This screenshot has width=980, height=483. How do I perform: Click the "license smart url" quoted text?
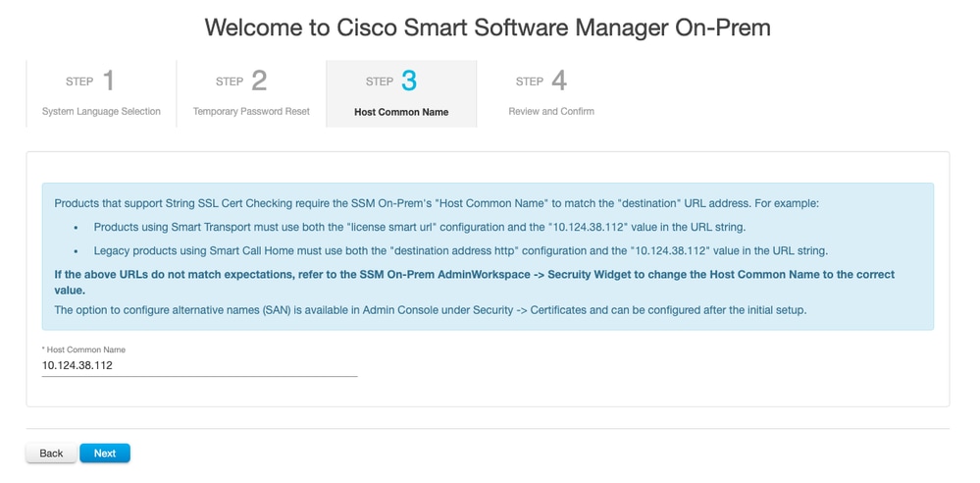[x=326, y=228]
